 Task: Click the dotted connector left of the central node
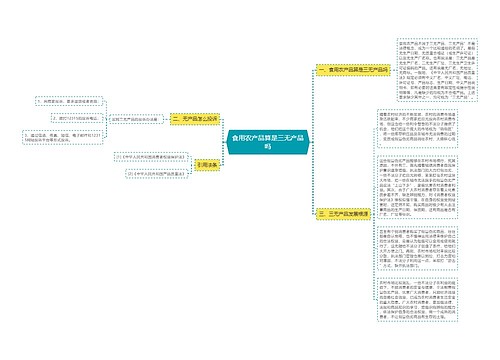[x=223, y=142]
